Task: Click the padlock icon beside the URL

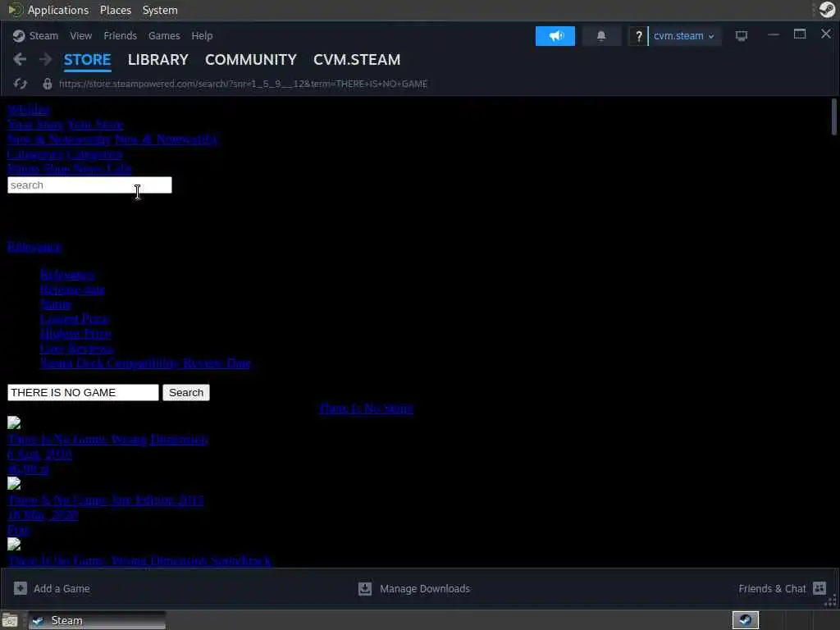Action: point(47,84)
